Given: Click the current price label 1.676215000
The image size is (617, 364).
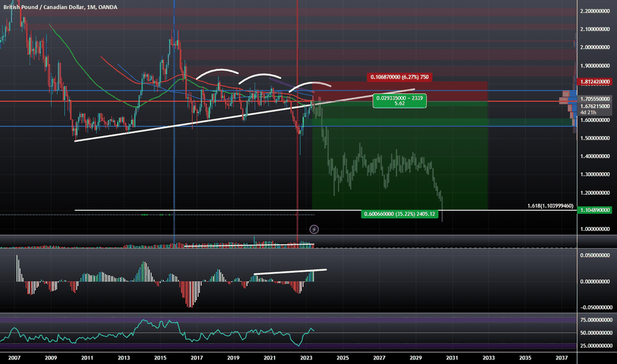Looking at the screenshot, I should tap(594, 107).
